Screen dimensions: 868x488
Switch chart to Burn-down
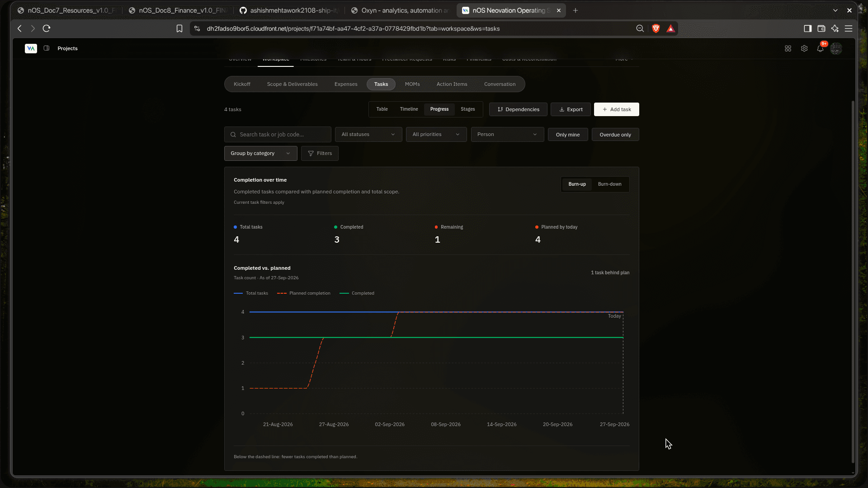pos(610,184)
